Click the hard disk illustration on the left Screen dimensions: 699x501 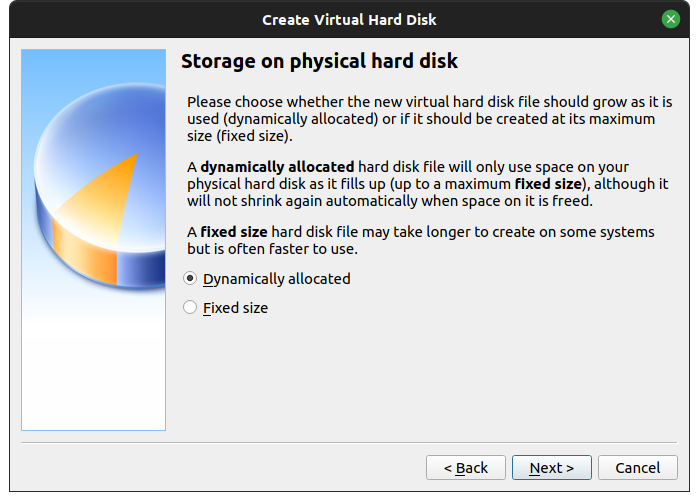93,240
